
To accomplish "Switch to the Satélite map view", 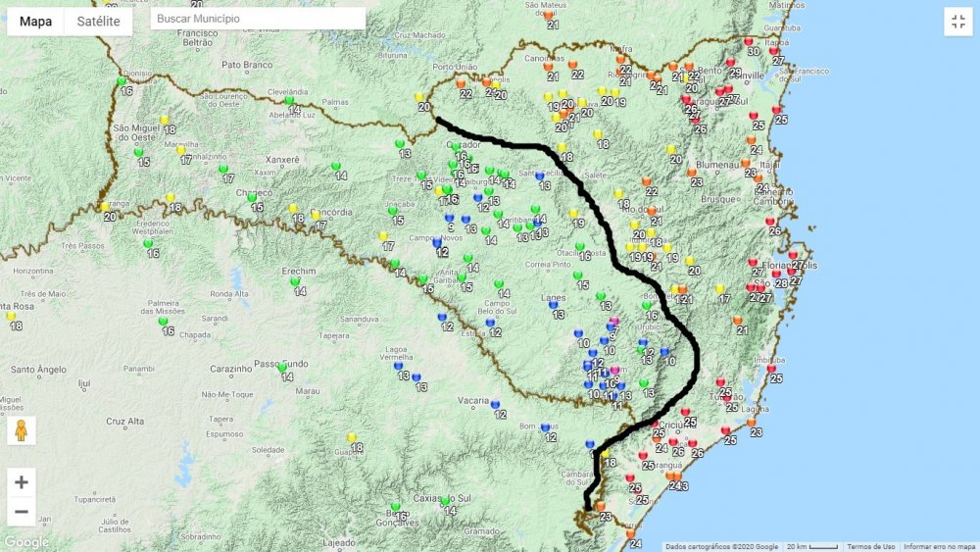I will pos(98,22).
